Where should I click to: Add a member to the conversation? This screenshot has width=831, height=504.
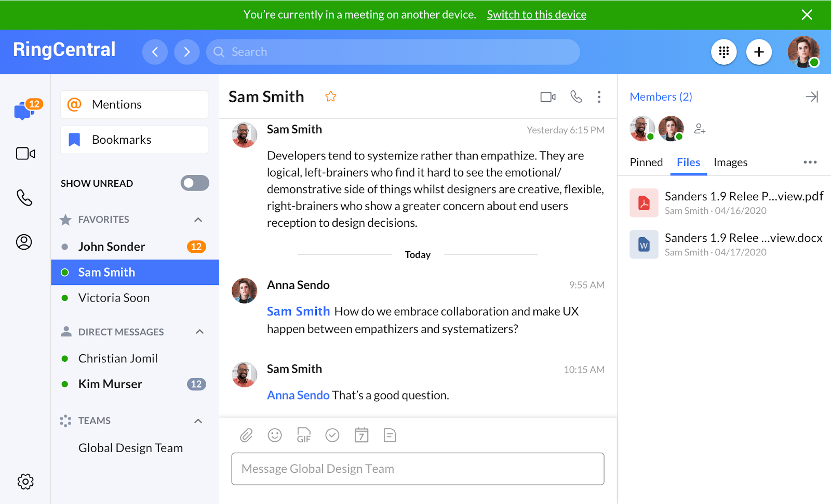click(x=700, y=129)
